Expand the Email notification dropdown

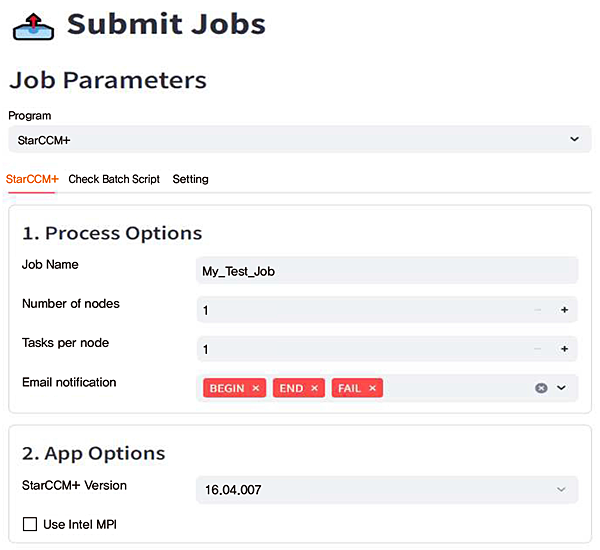(x=561, y=388)
